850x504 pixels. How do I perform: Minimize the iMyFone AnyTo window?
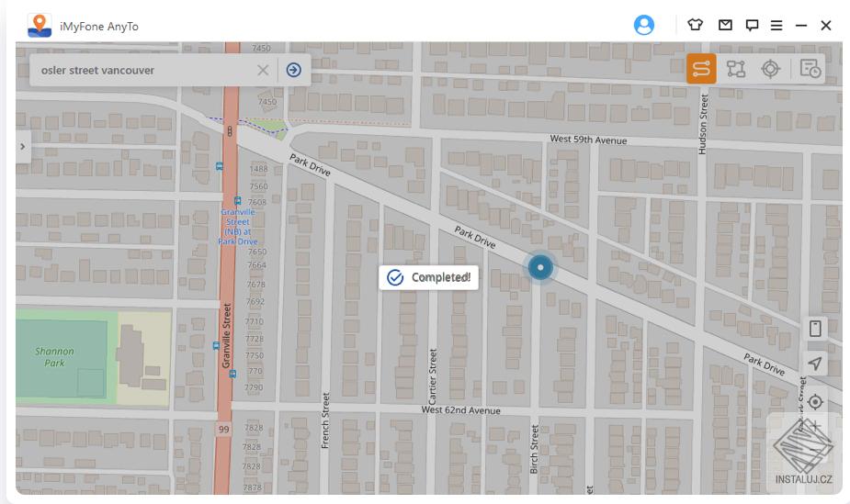800,26
